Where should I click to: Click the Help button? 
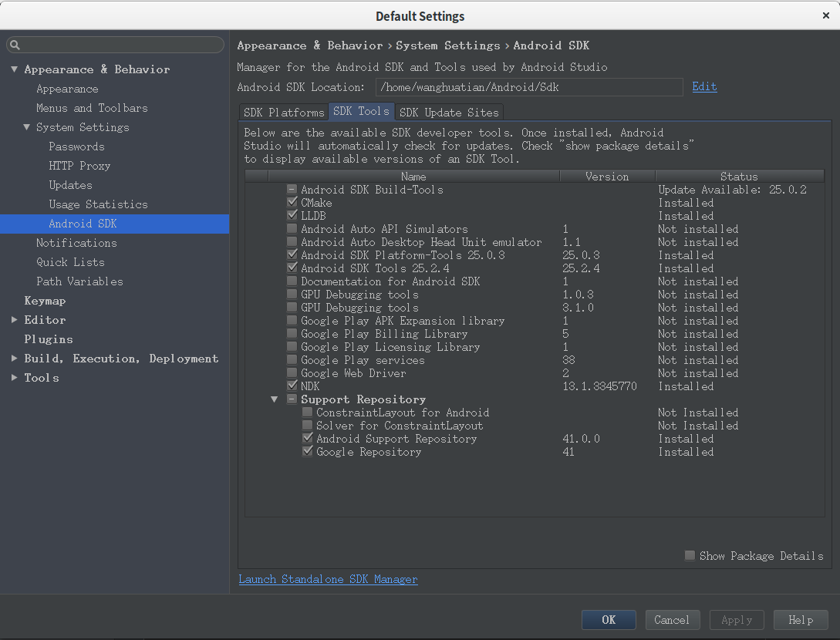click(801, 619)
